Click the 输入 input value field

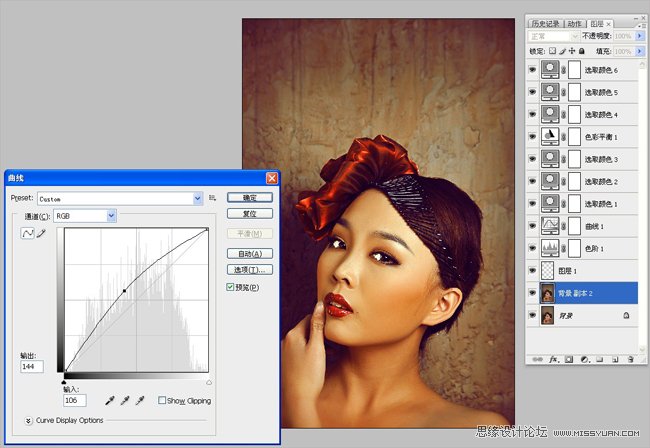[x=75, y=400]
